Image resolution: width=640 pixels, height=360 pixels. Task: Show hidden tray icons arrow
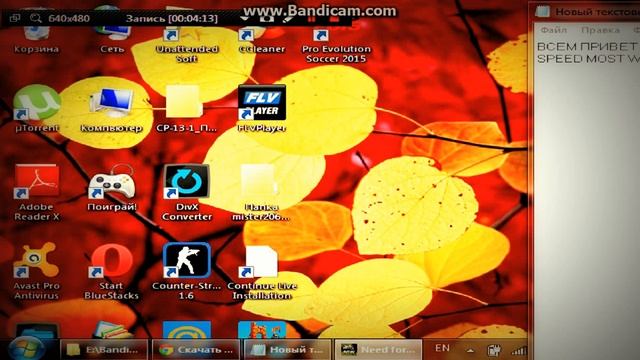pyautogui.click(x=470, y=350)
